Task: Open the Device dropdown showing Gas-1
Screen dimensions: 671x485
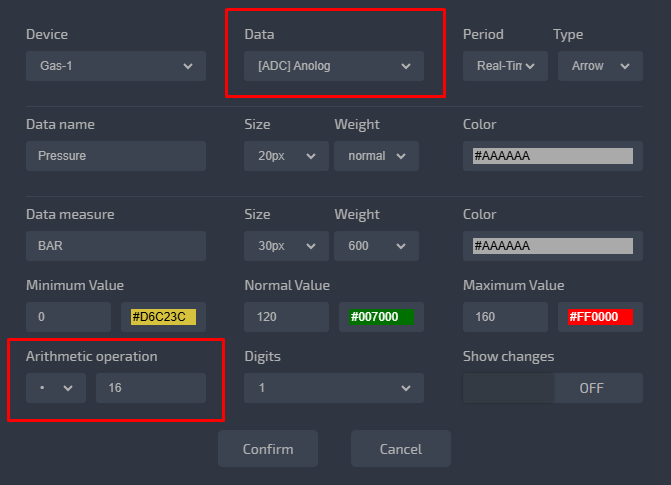Action: click(x=115, y=66)
